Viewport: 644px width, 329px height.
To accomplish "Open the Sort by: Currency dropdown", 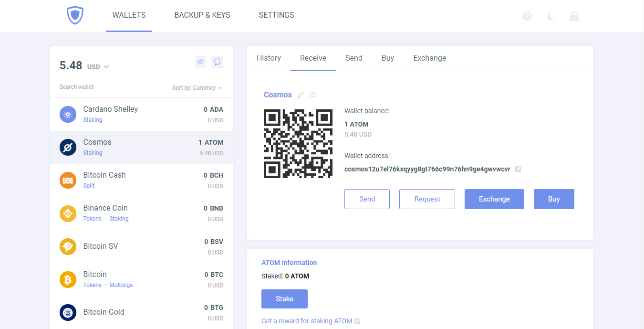I will coord(197,88).
